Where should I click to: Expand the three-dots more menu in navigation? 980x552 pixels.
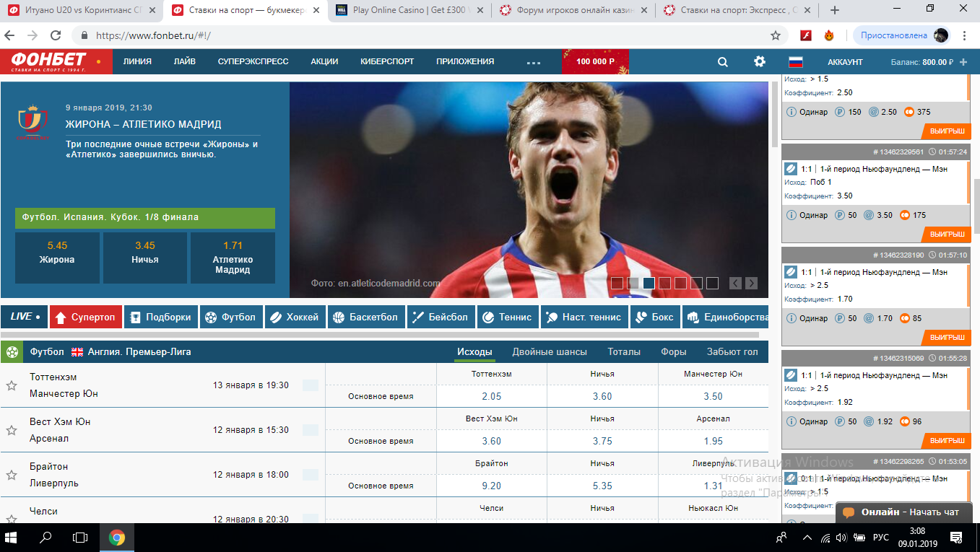534,62
